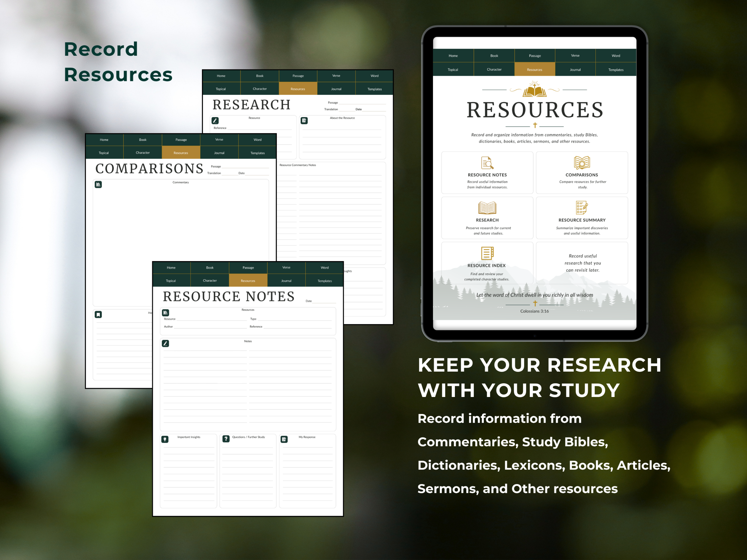Click the Resource Summary checklist icon on tablet
Image resolution: width=747 pixels, height=560 pixels.
coord(582,208)
